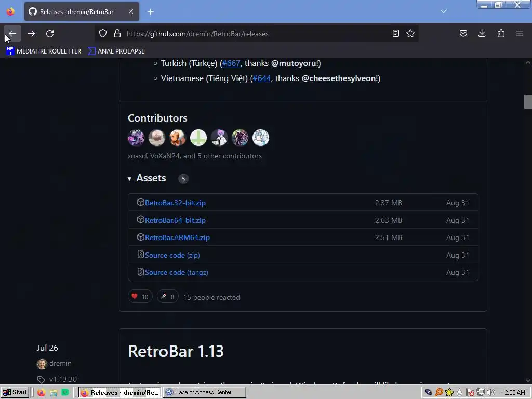Viewport: 532px width, 399px height.
Task: Click the network tray icon
Action: pos(481,393)
